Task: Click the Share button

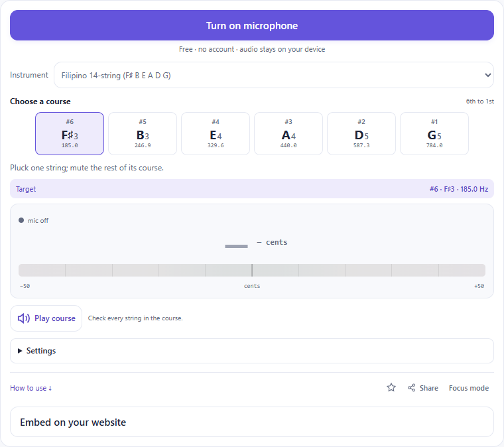Action: coord(422,388)
